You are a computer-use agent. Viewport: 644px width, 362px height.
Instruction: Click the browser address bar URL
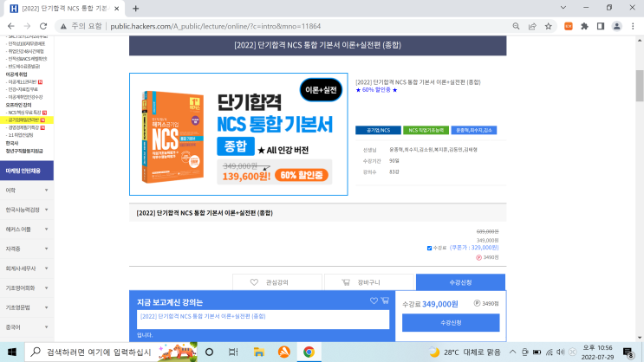pos(215,26)
